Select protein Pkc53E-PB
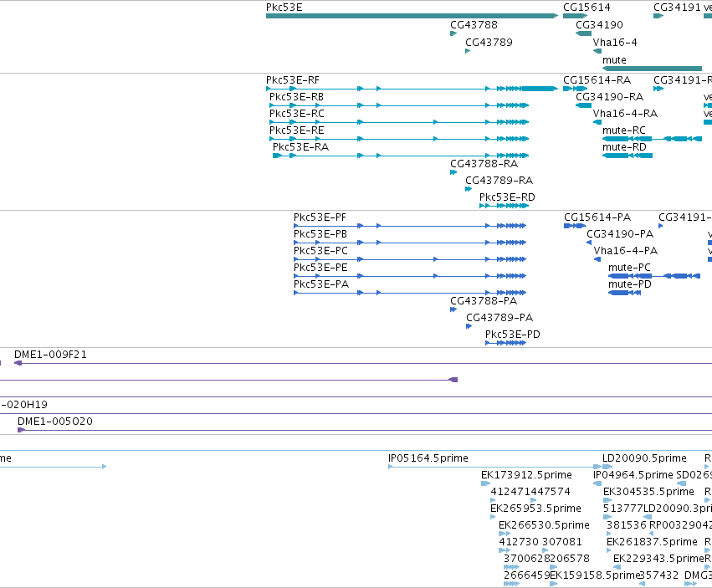 tap(410, 243)
